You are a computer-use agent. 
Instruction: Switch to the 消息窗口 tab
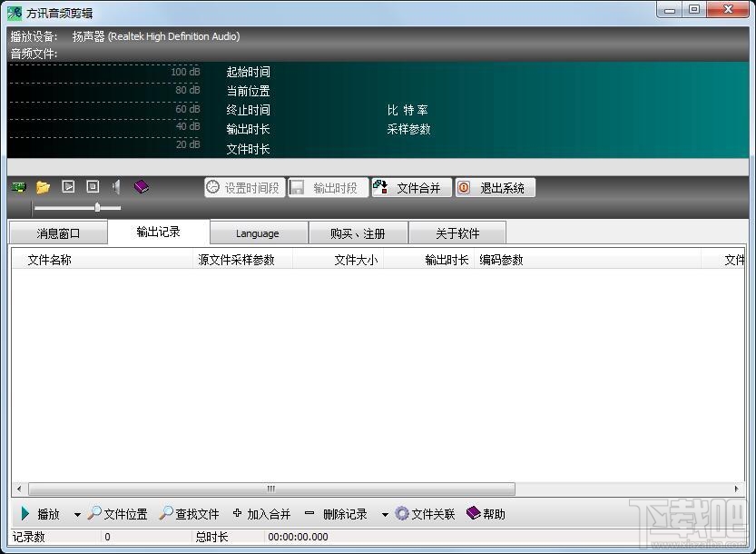pos(58,233)
